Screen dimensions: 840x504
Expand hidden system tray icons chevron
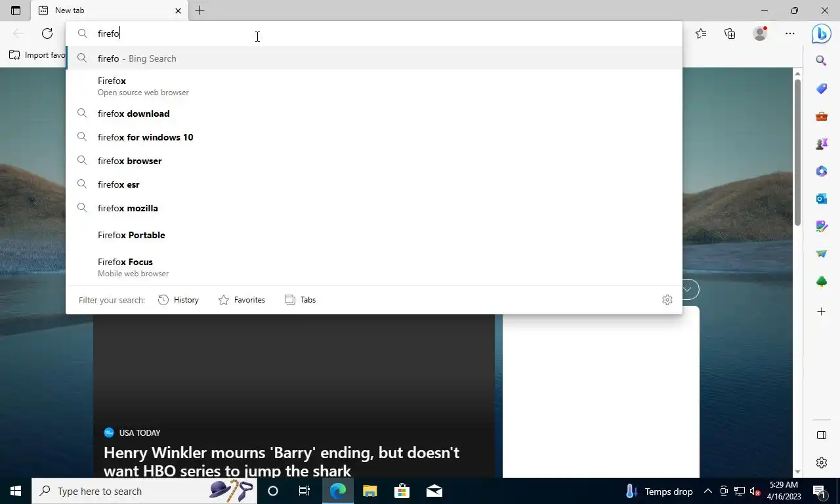tap(707, 491)
